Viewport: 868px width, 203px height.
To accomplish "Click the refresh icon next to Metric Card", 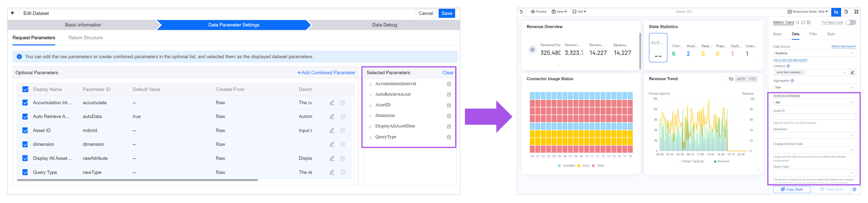I will tap(803, 23).
